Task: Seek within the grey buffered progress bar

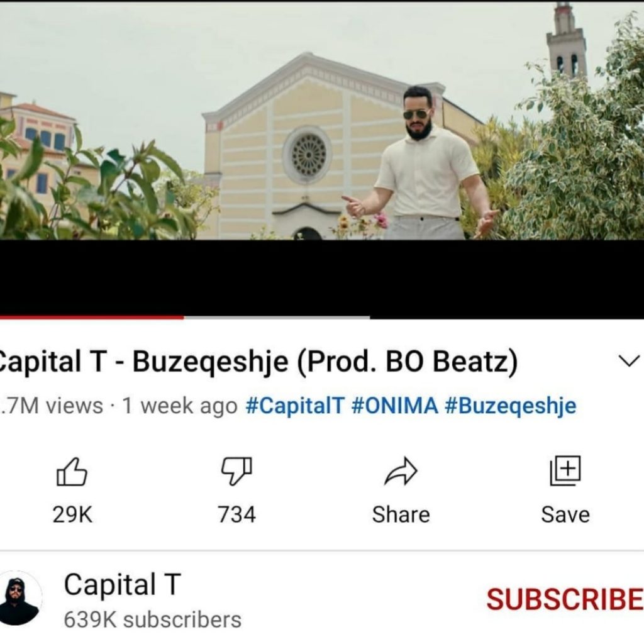Action: 277,317
